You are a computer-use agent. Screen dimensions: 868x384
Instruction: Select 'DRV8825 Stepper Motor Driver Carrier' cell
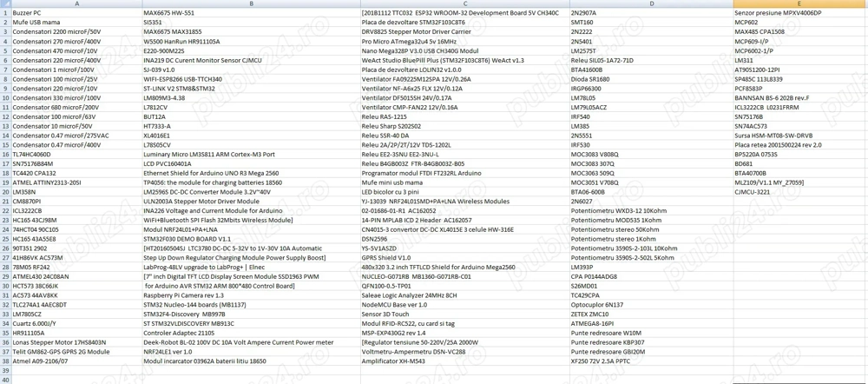pyautogui.click(x=416, y=32)
